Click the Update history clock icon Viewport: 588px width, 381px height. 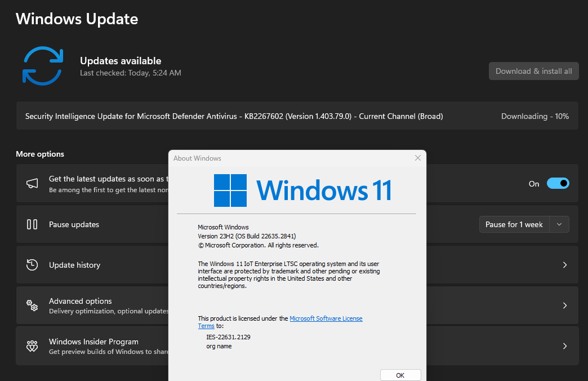pos(32,265)
